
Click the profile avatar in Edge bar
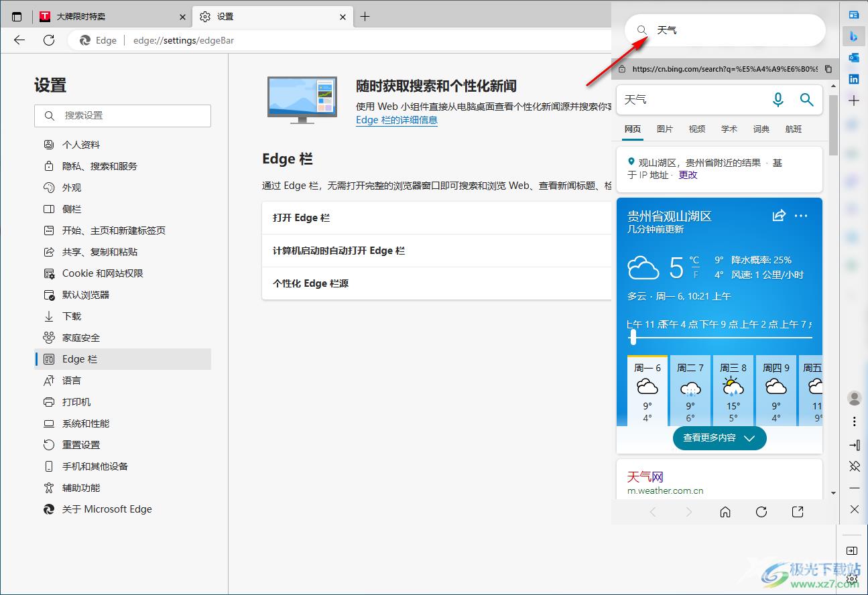pyautogui.click(x=854, y=398)
